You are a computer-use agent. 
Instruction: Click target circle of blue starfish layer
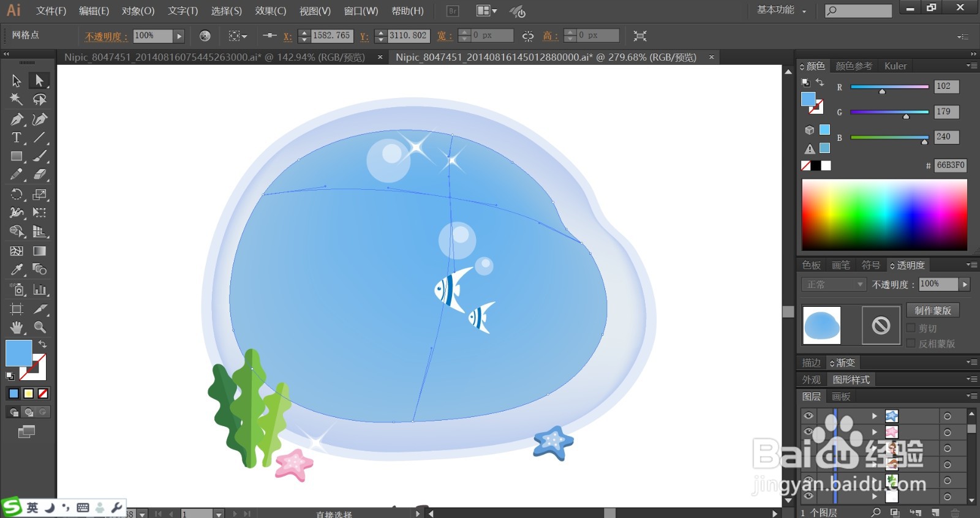948,416
